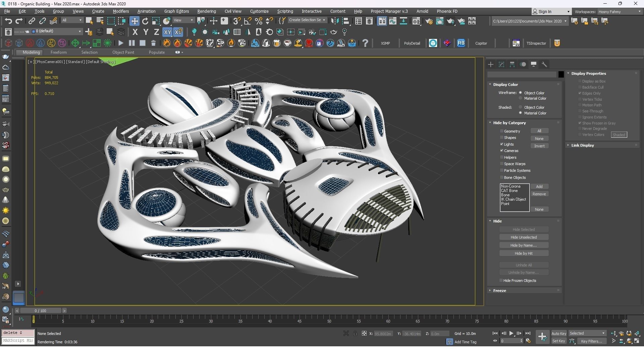Uncheck the Lights hide category
Image resolution: width=644 pixels, height=349 pixels.
[x=502, y=144]
